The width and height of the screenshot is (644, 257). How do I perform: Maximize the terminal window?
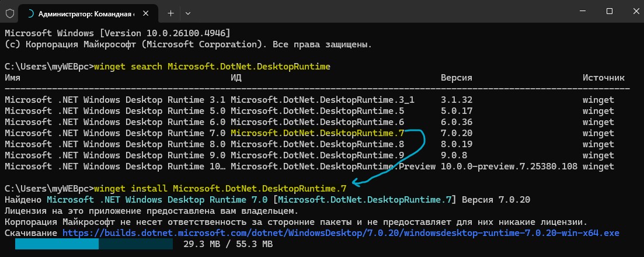pos(610,12)
